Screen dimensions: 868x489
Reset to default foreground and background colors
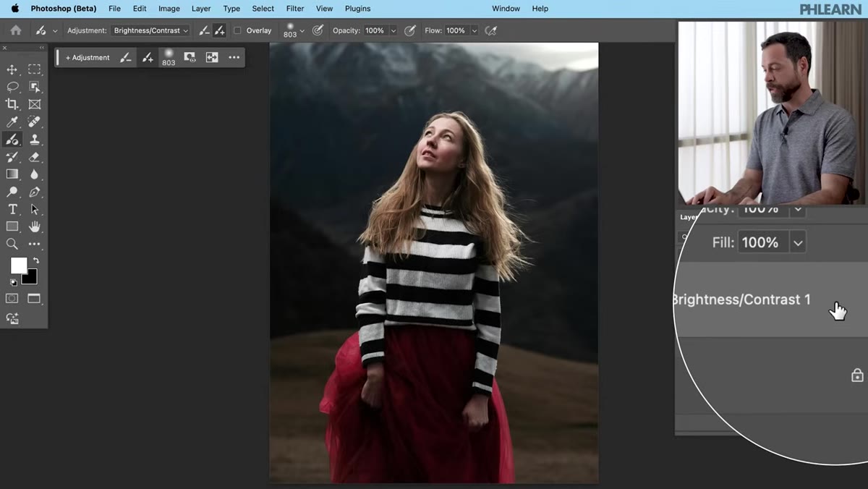[x=13, y=282]
